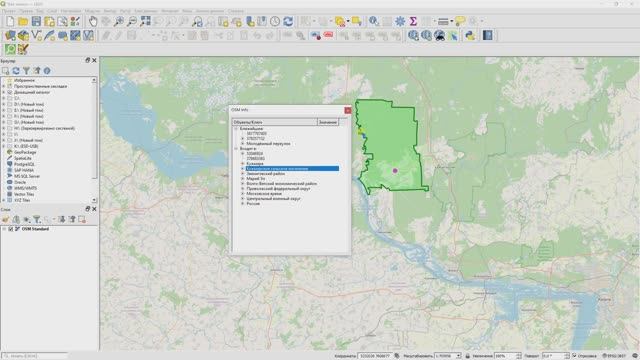Refresh the Browser panel
This screenshot has height=360, width=640.
click(x=16, y=71)
